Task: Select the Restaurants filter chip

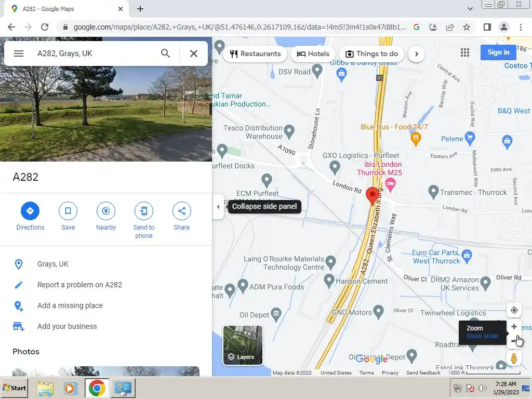Action: [x=256, y=54]
